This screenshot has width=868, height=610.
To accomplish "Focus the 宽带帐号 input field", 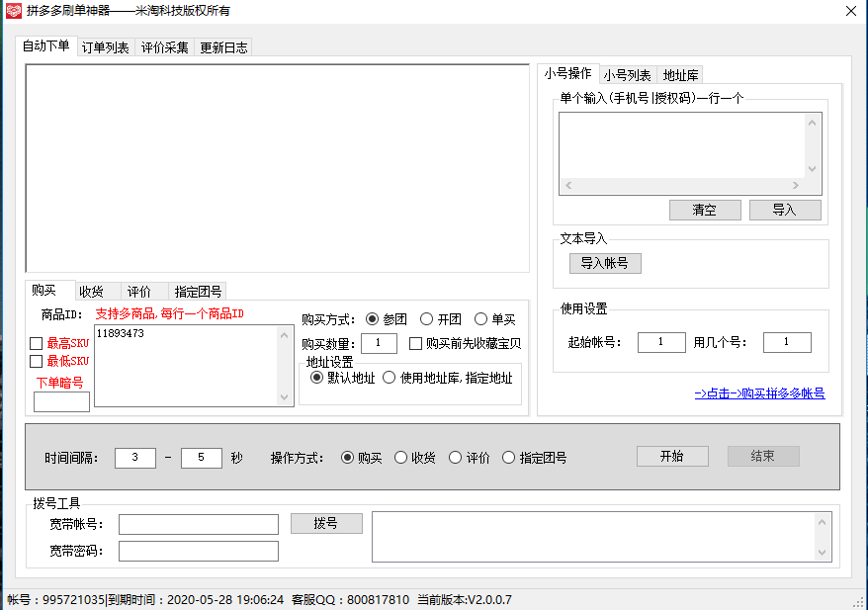I will click(198, 524).
